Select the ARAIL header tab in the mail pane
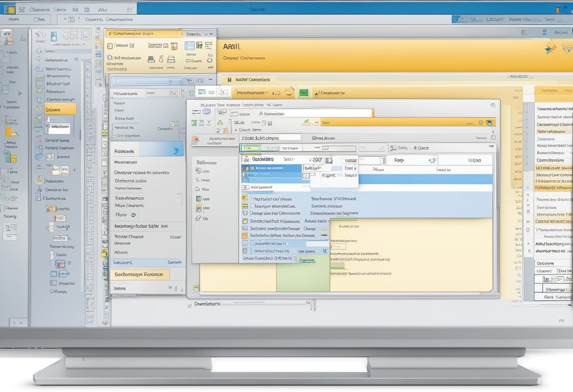This screenshot has height=392, width=573. [233, 46]
